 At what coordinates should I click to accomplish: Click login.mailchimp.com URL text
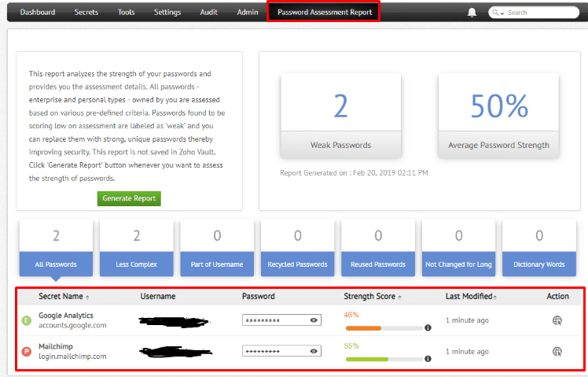coord(72,357)
